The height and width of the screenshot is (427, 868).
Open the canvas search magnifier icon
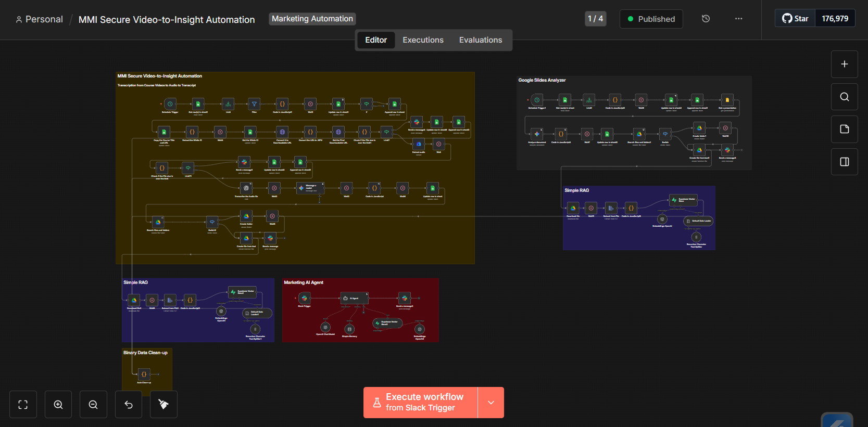[x=845, y=97]
